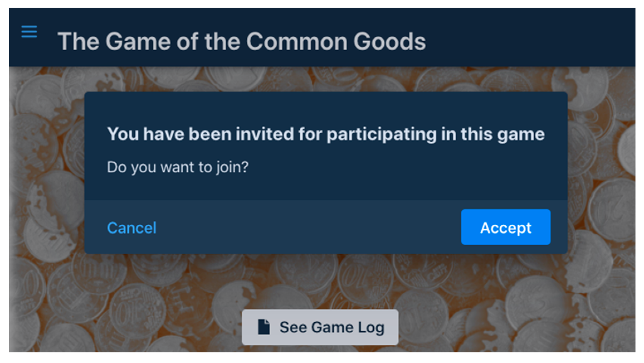Click the document icon on See Game Log
The image size is (644, 363).
pyautogui.click(x=263, y=327)
